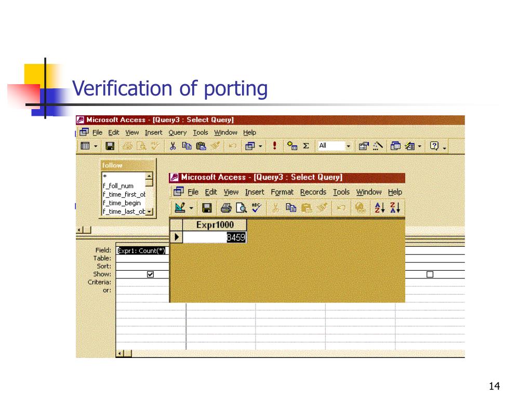Click Save icon in back query design toolbar
532x399 pixels.
tap(110, 146)
